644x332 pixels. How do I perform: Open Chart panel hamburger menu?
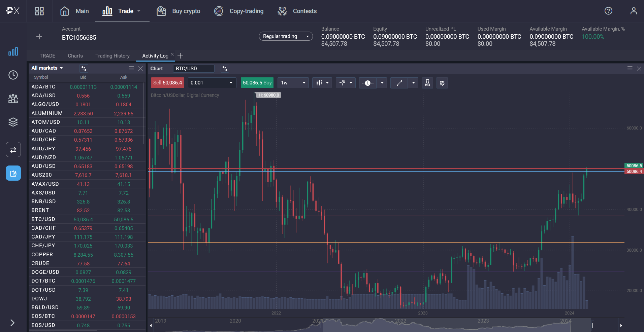point(630,68)
